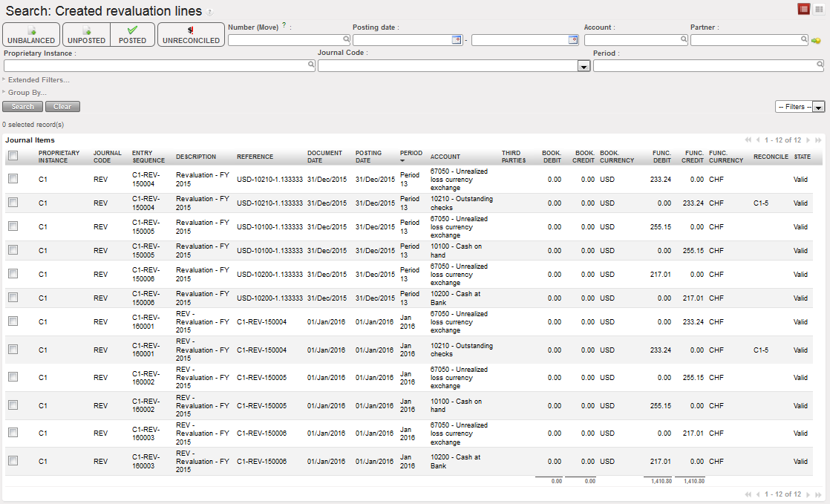
Task: Click the help question mark near Number (Move)
Action: coord(284,26)
